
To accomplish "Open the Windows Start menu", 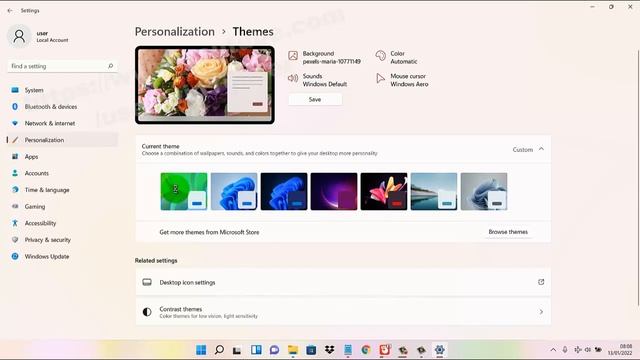I will (201, 350).
